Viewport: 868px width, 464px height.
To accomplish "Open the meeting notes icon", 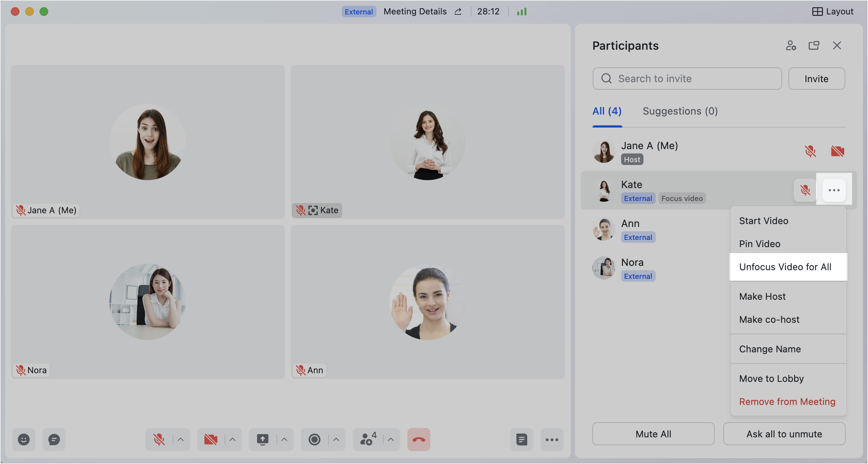I will (522, 439).
